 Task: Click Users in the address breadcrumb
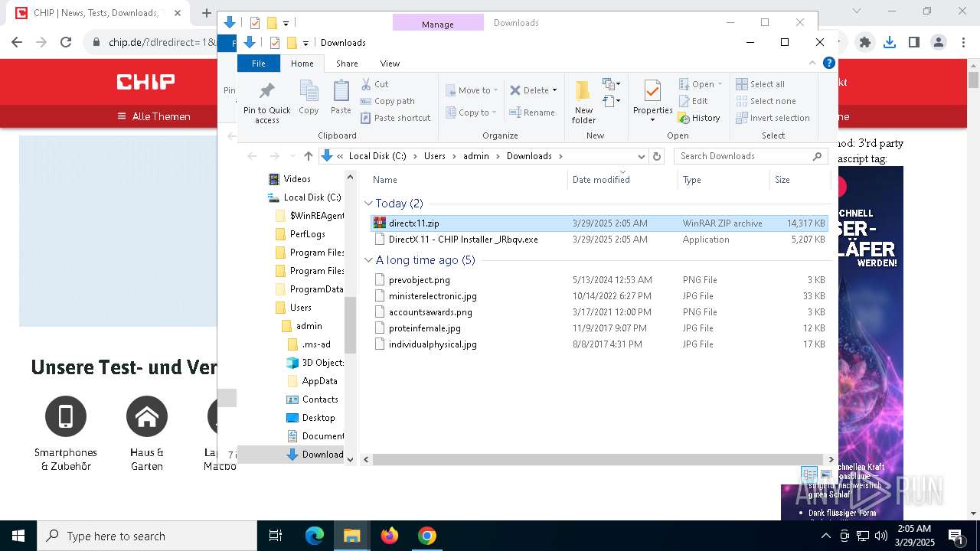pyautogui.click(x=435, y=156)
